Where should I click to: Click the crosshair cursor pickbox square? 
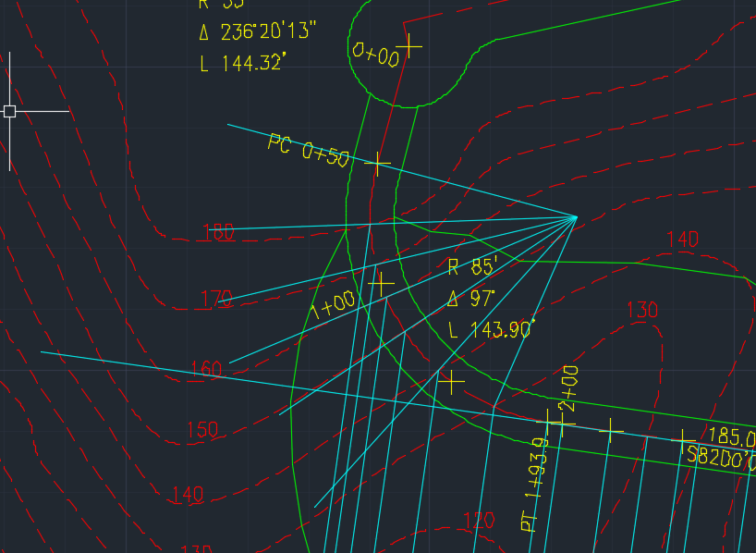click(9, 112)
